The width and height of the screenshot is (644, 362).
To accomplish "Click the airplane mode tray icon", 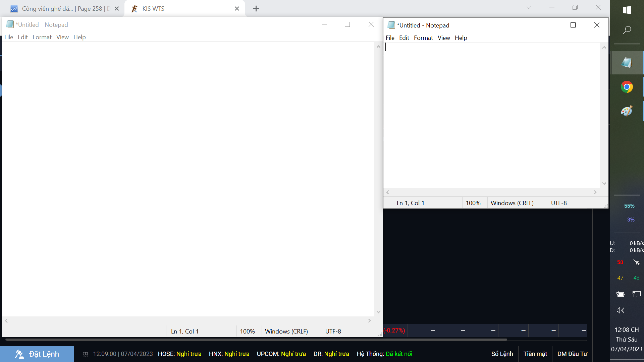I will tap(636, 262).
